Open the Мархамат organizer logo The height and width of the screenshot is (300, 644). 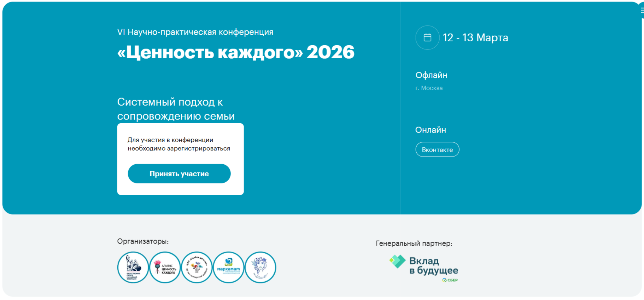click(229, 267)
